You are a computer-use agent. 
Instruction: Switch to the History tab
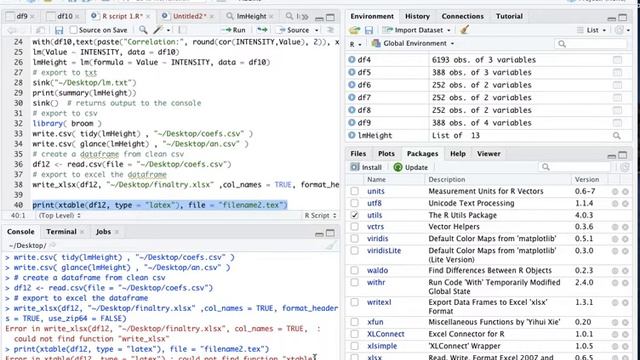pyautogui.click(x=417, y=16)
